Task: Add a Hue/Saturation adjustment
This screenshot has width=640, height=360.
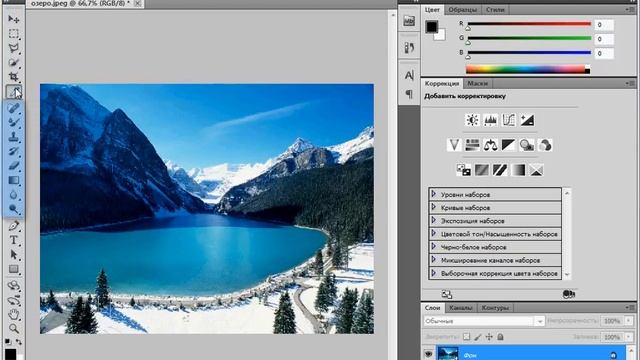Action: point(472,145)
